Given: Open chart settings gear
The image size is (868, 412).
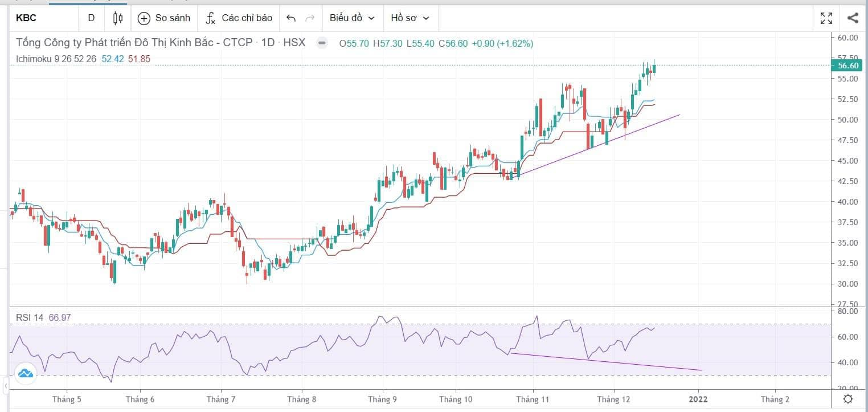Looking at the screenshot, I should [x=848, y=398].
